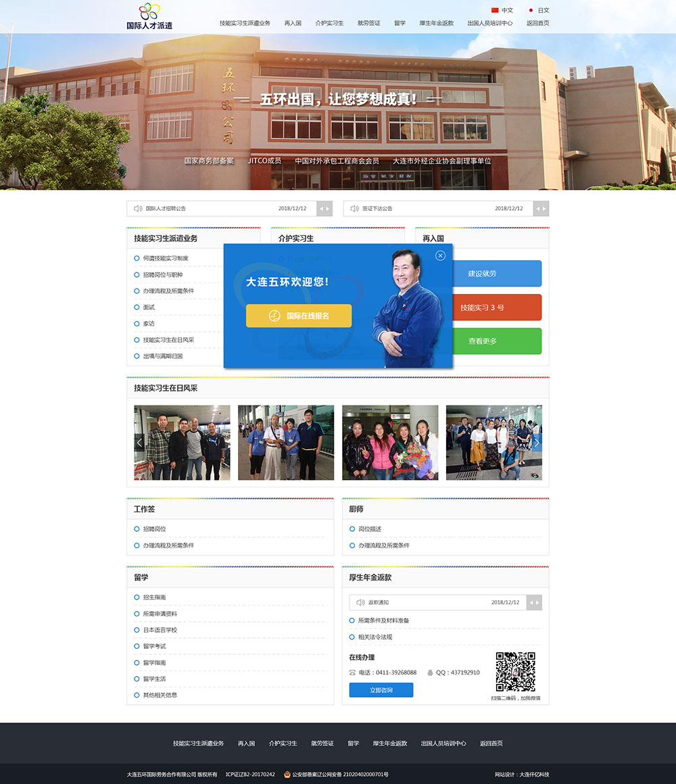Screen dimensions: 676x784
Task: Show previous photo in the 技能实习生在日风采 gallery
Action: [x=139, y=443]
